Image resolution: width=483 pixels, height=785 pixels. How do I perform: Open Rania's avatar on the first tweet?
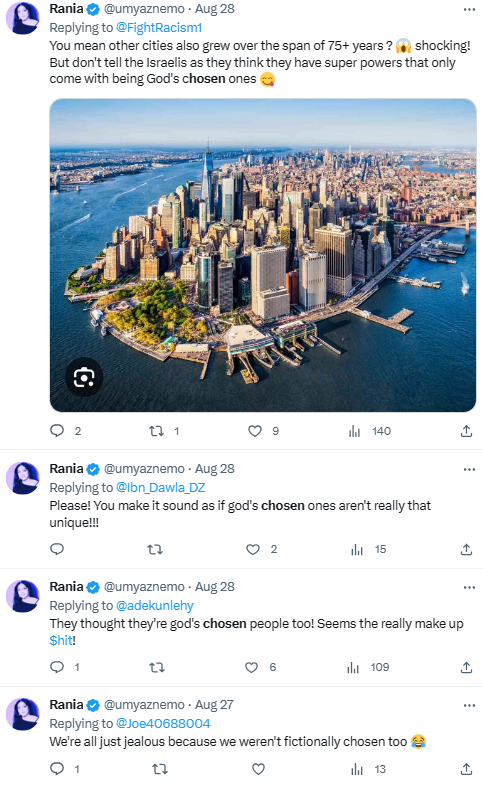coord(23,18)
